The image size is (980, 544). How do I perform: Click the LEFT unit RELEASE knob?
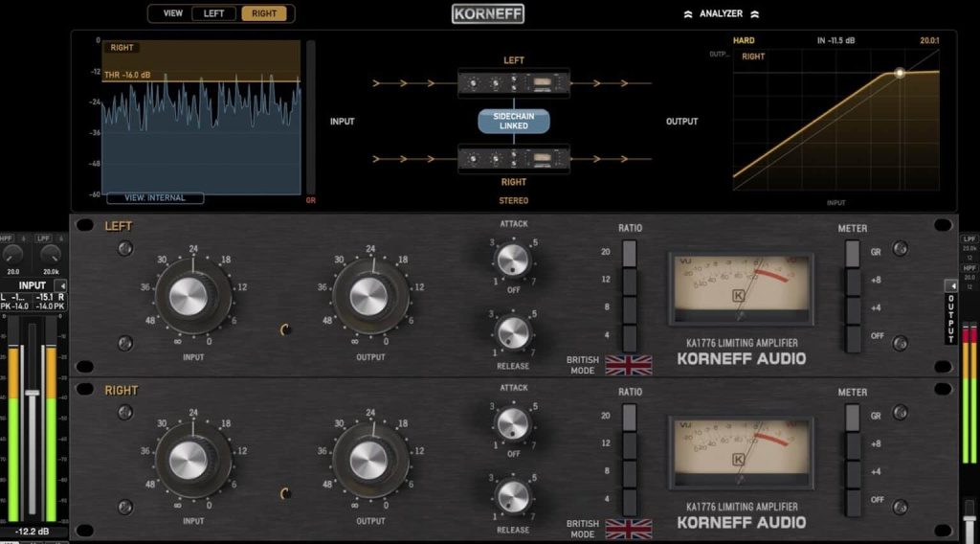coord(513,332)
